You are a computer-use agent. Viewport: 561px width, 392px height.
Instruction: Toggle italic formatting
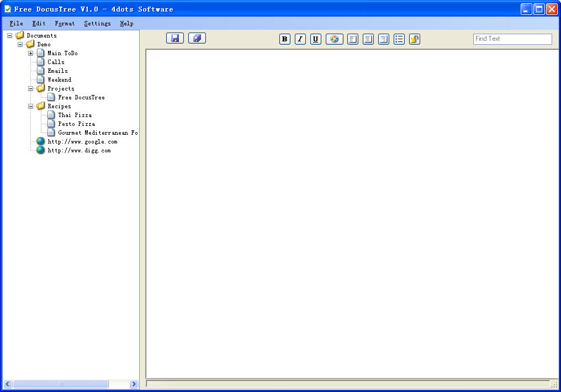pyautogui.click(x=300, y=39)
